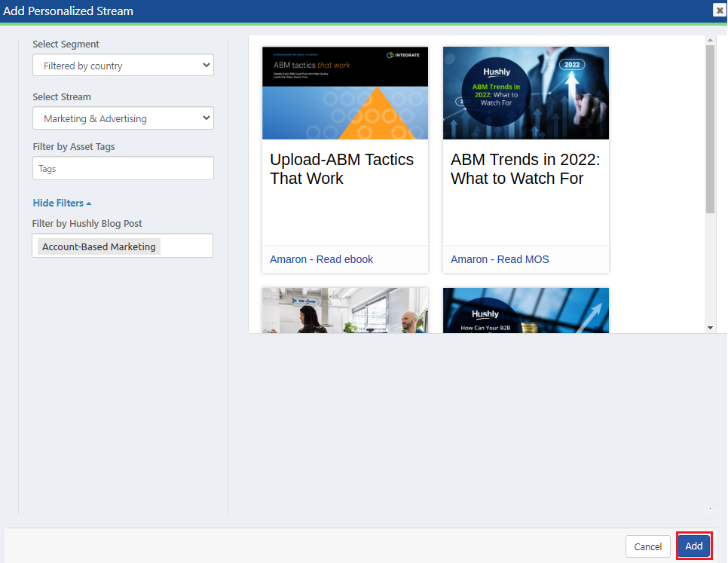Select ABM Trends in 2022 title
The image size is (728, 563).
tap(525, 169)
